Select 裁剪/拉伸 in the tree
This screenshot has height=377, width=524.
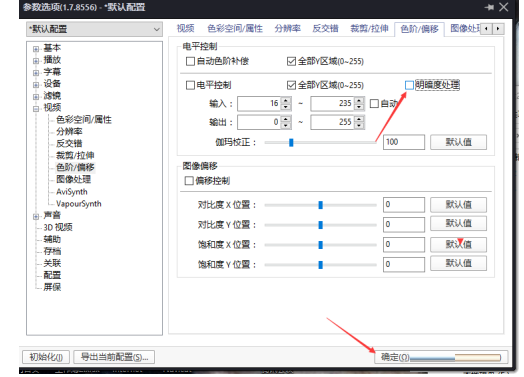[75, 155]
